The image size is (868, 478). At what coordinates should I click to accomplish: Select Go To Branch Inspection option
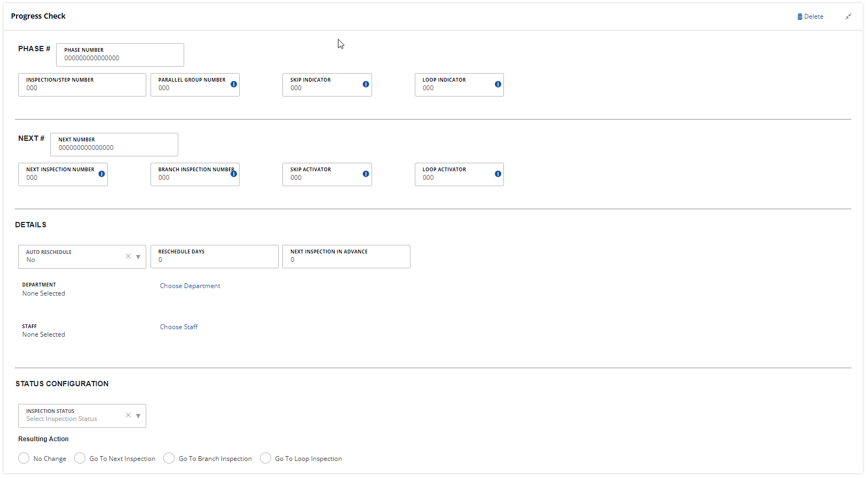click(x=169, y=458)
